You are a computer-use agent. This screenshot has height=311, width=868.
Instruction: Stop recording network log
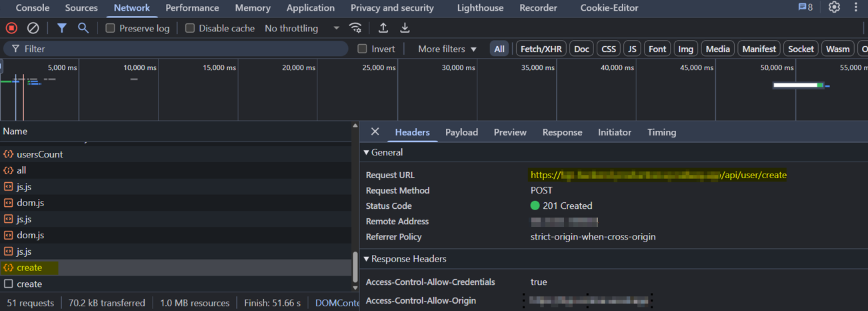pos(11,28)
